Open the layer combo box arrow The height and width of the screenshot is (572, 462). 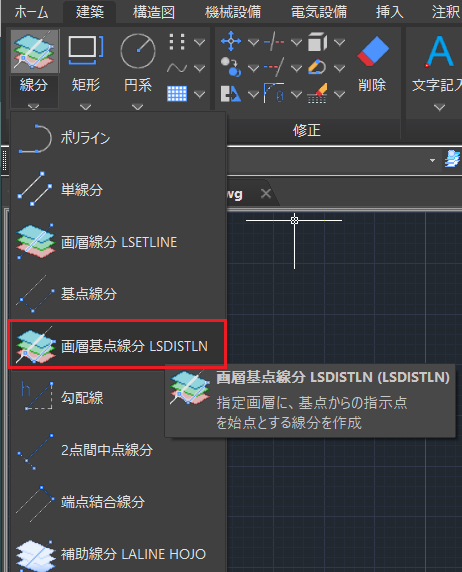point(432,160)
